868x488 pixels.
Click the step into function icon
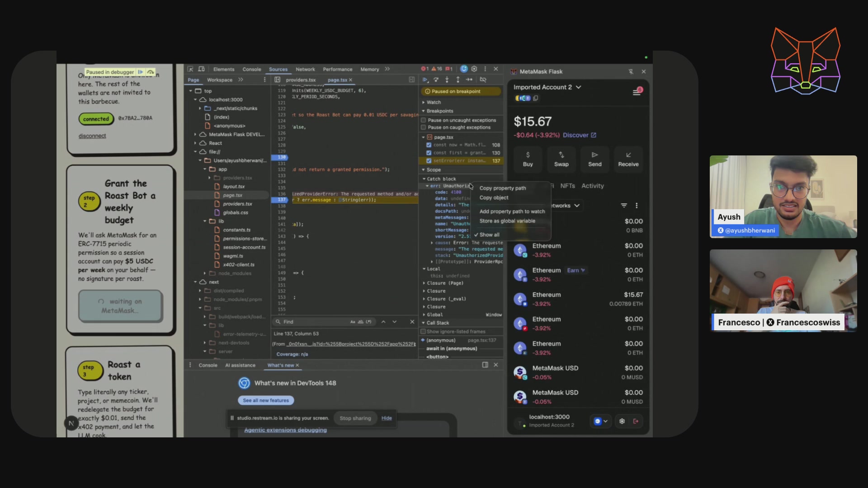tap(447, 80)
